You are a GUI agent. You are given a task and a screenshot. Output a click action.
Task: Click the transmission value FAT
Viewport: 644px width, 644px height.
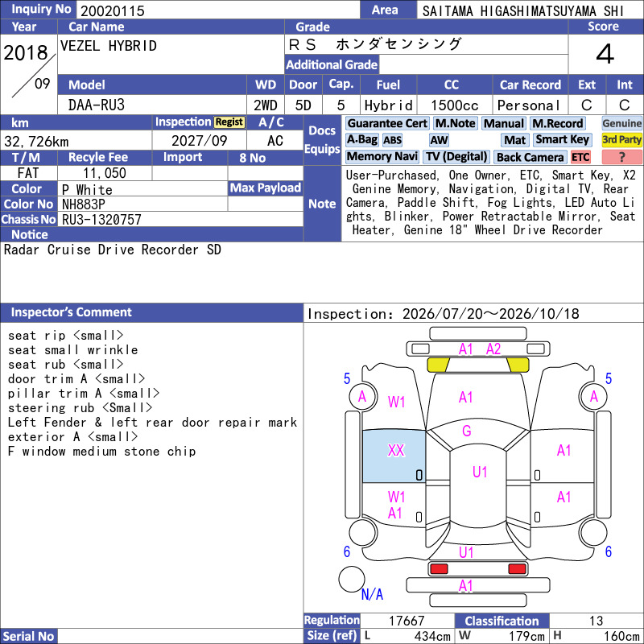pyautogui.click(x=28, y=173)
